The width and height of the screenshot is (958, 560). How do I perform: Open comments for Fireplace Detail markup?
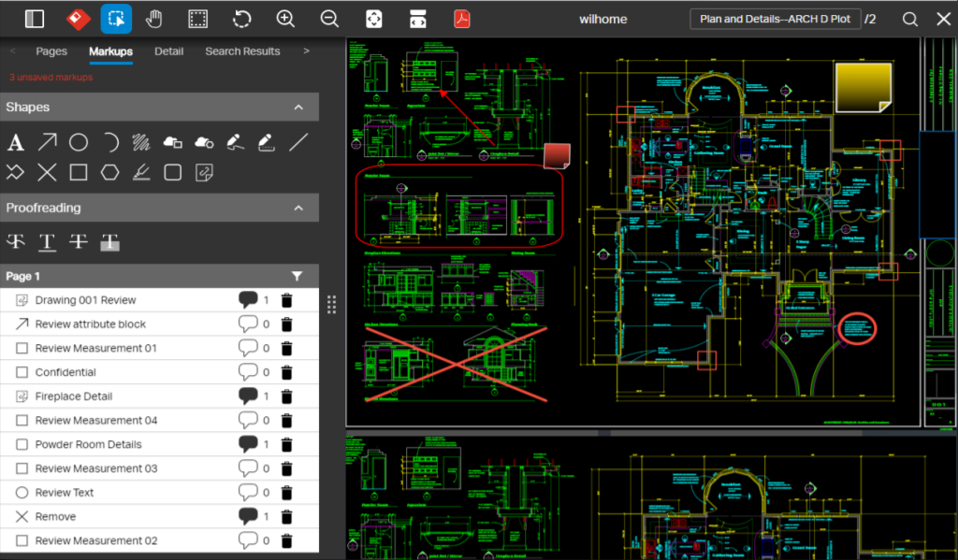point(248,396)
